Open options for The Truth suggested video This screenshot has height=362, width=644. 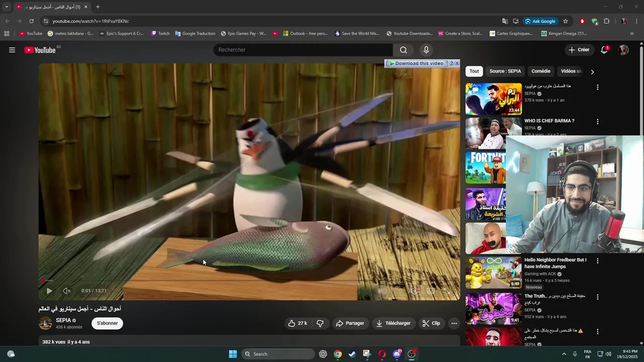[598, 297]
